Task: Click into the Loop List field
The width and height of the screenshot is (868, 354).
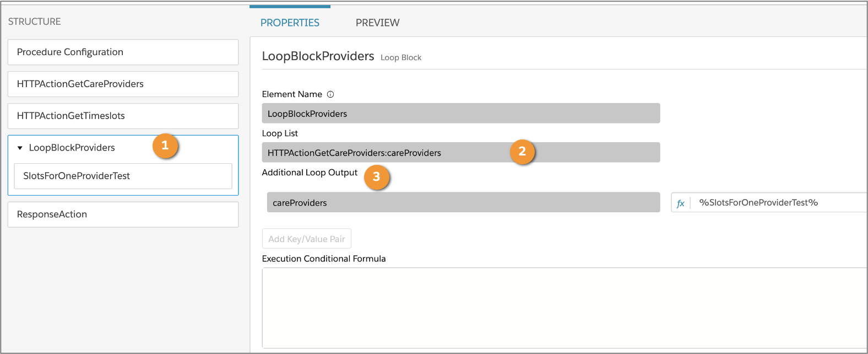Action: tap(461, 153)
